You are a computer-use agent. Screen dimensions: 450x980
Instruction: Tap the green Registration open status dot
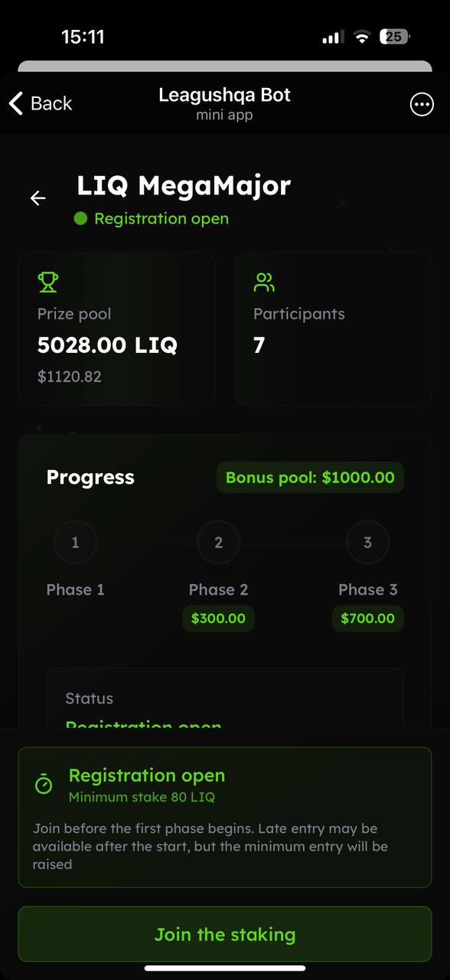[80, 219]
